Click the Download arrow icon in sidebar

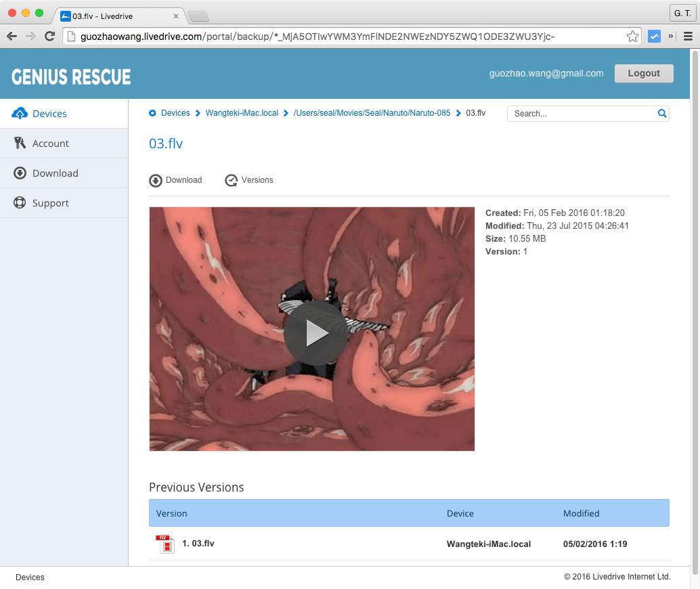coord(20,173)
